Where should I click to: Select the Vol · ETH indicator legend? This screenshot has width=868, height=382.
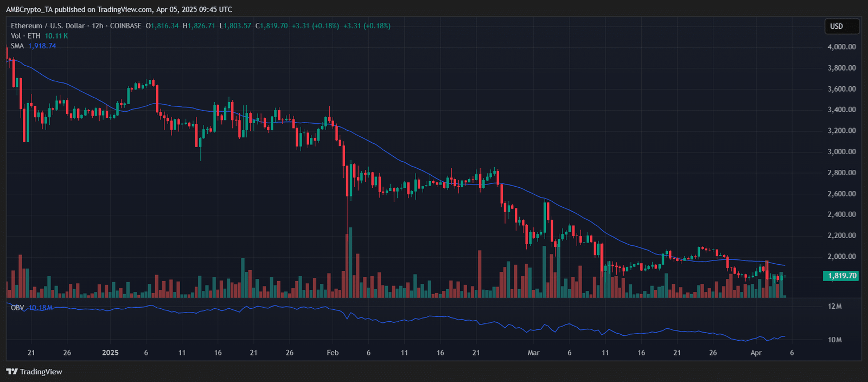25,36
